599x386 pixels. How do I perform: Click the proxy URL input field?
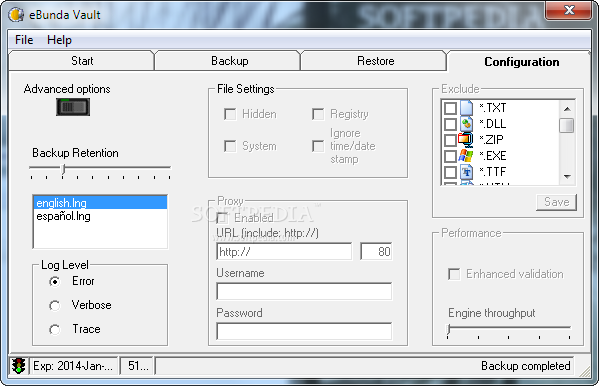coord(284,251)
